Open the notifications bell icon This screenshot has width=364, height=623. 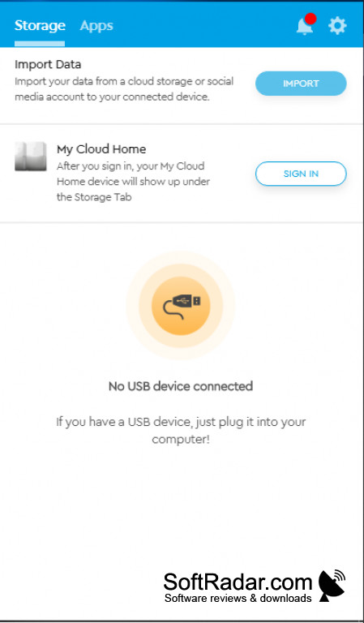(304, 27)
